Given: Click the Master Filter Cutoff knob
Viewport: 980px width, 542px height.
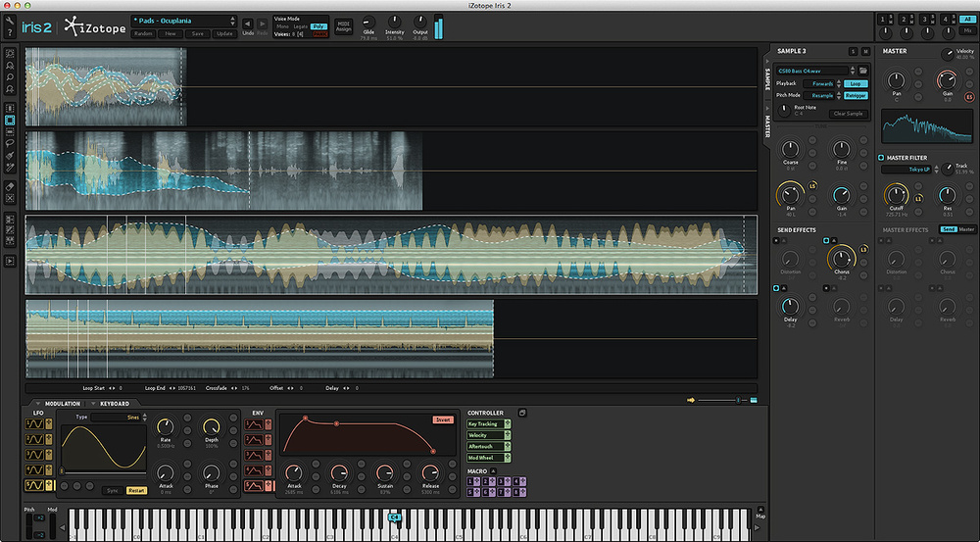Looking at the screenshot, I should [897, 196].
